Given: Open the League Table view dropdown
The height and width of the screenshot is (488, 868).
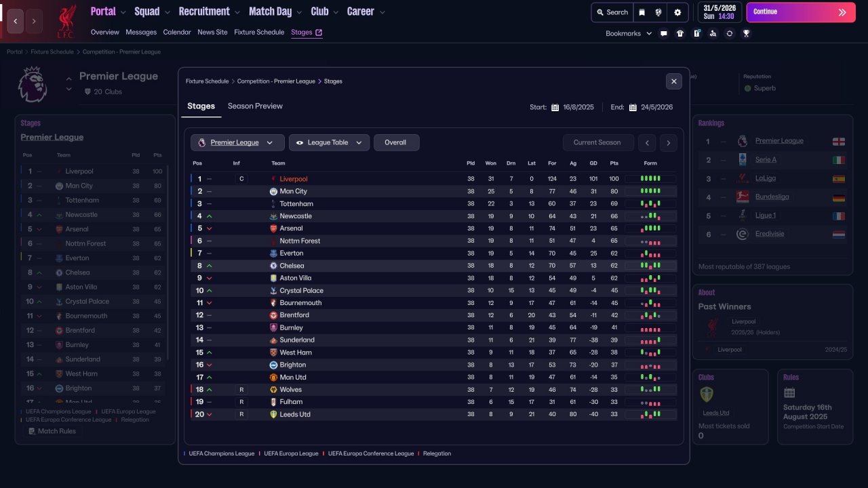Looking at the screenshot, I should [x=330, y=142].
